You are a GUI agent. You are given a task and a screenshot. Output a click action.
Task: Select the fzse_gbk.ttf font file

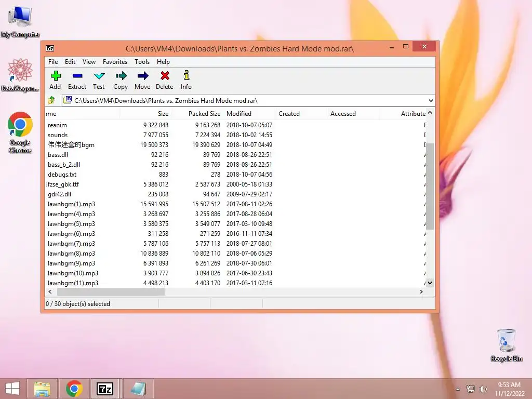(235, 184)
